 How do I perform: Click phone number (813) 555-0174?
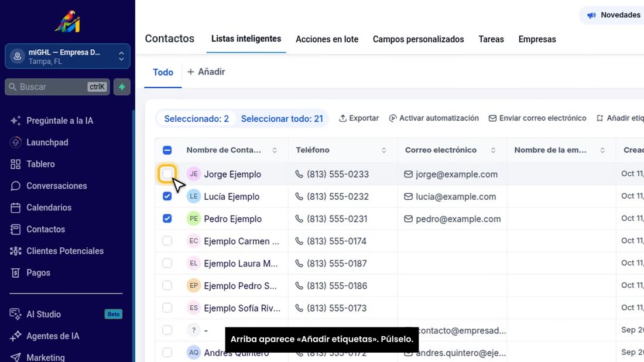[x=337, y=241]
